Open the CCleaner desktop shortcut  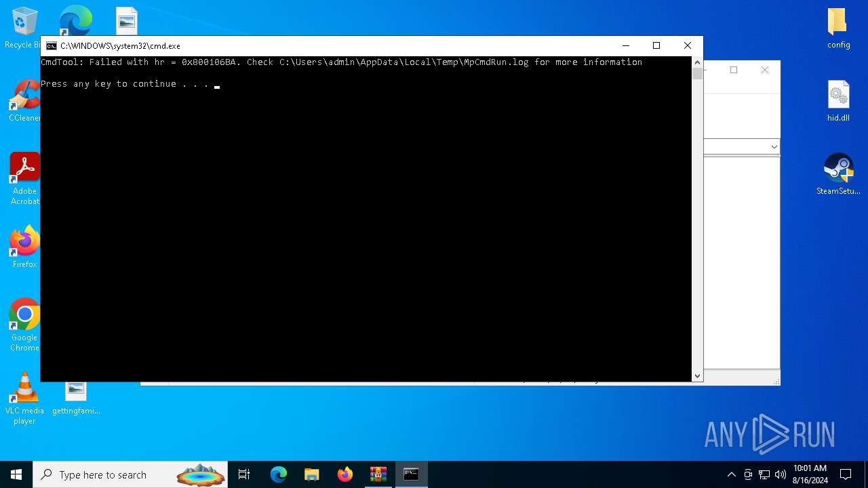(x=24, y=101)
